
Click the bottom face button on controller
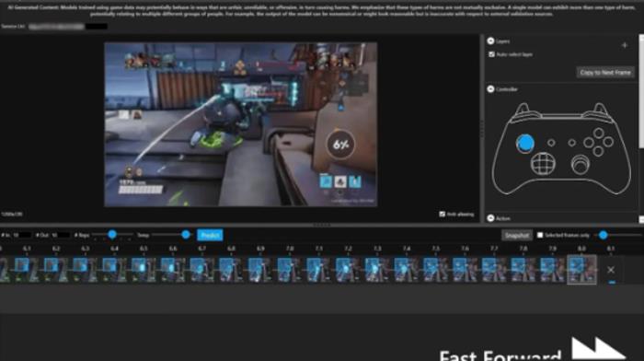tap(598, 151)
